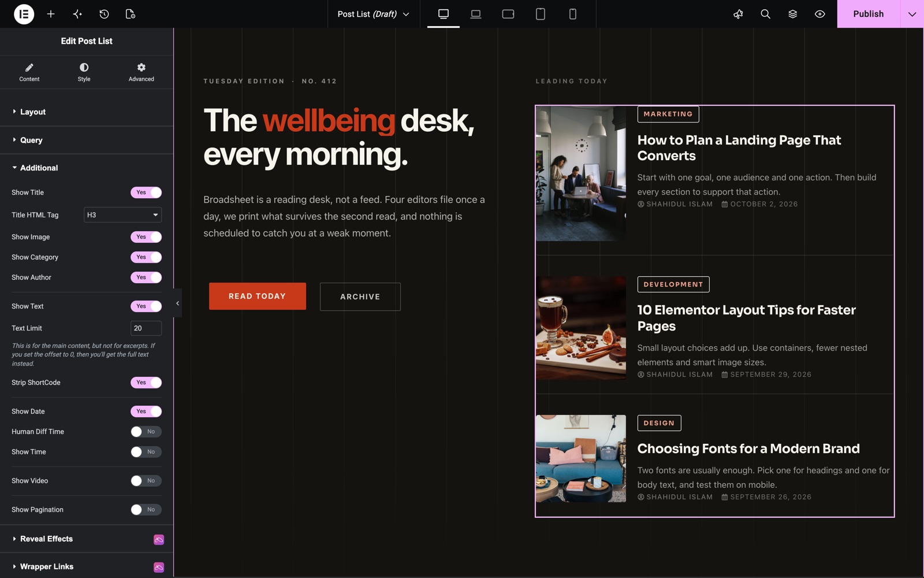Expand the Query section
The image size is (924, 578).
coord(87,140)
